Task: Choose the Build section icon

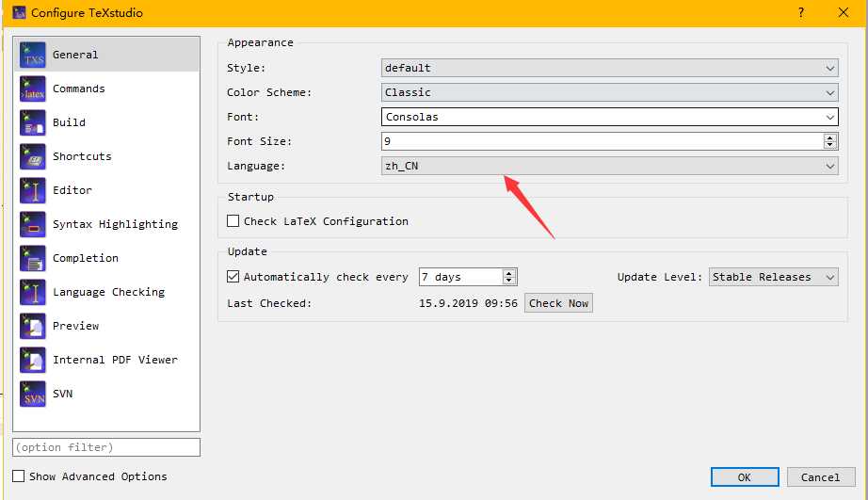Action: coord(33,123)
